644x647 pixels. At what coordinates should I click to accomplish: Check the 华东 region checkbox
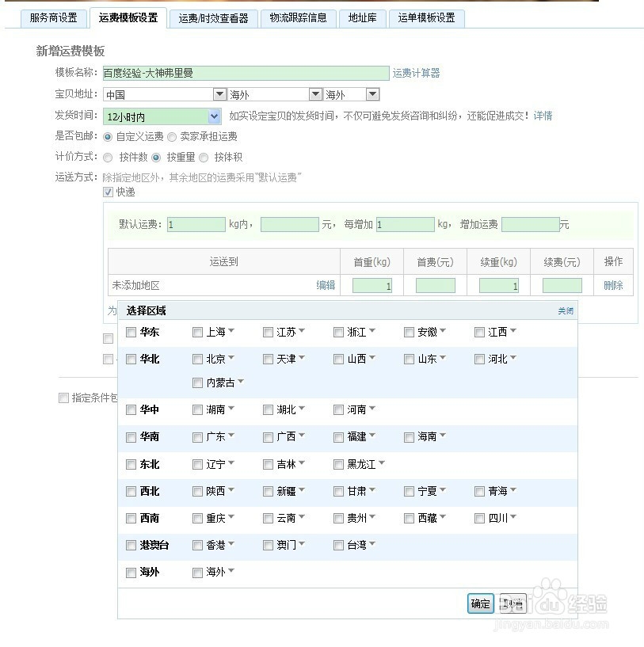coord(131,332)
